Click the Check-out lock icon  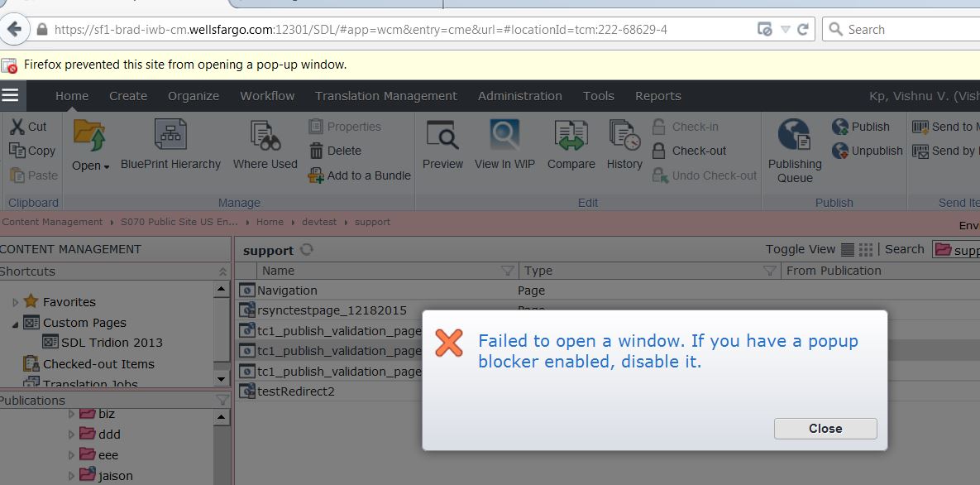tap(659, 151)
